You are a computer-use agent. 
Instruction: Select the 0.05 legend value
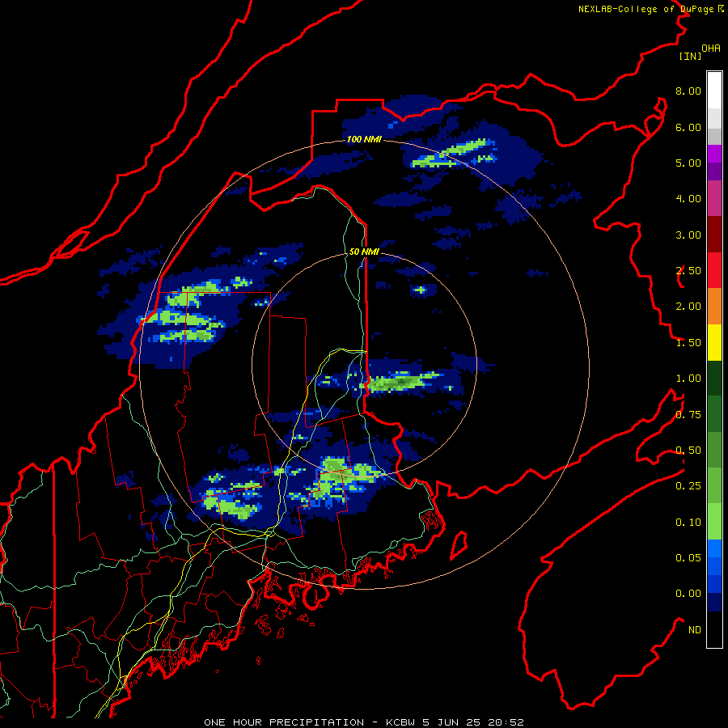click(x=688, y=558)
